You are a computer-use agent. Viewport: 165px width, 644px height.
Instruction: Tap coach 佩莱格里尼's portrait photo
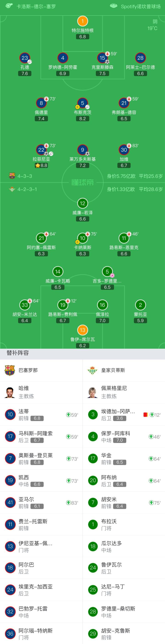click(93, 392)
